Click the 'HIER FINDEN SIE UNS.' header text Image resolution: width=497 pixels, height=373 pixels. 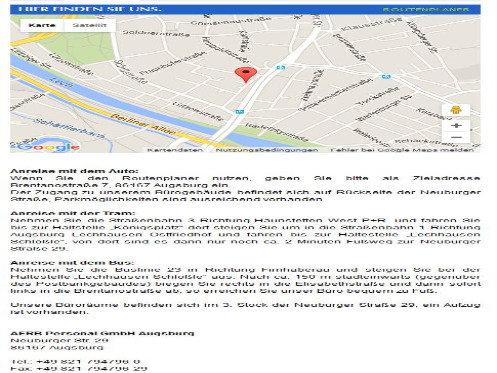tap(89, 9)
